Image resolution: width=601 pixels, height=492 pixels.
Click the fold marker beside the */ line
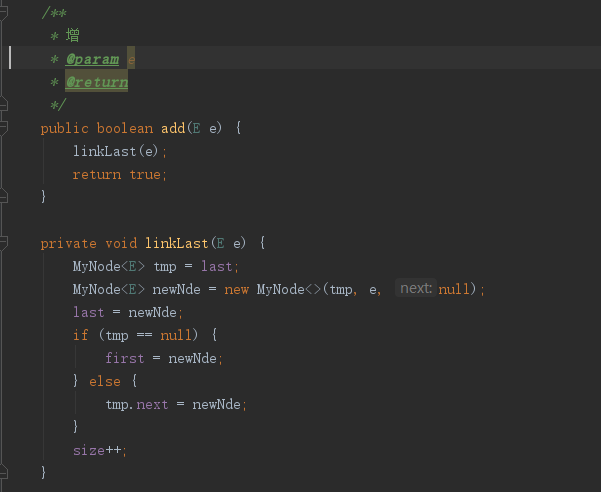coord(3,105)
